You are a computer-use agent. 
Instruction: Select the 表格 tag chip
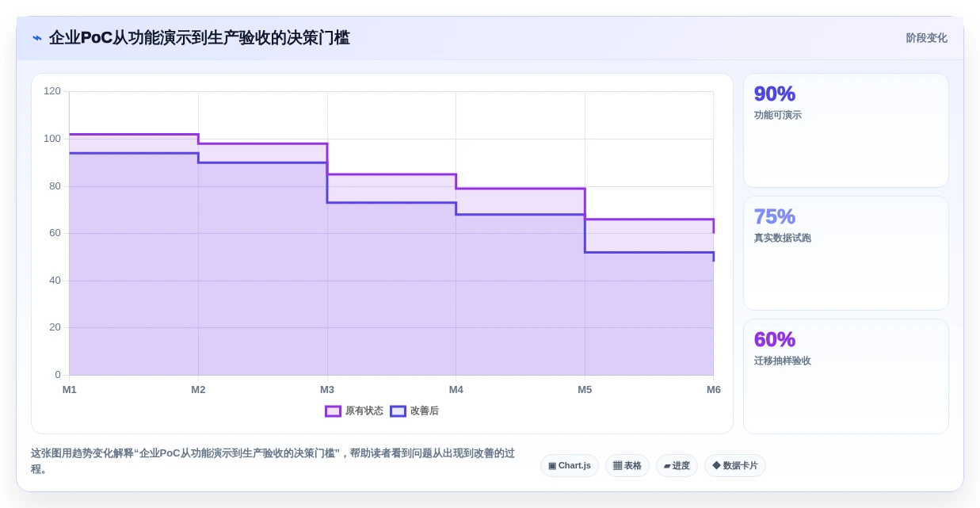(627, 466)
